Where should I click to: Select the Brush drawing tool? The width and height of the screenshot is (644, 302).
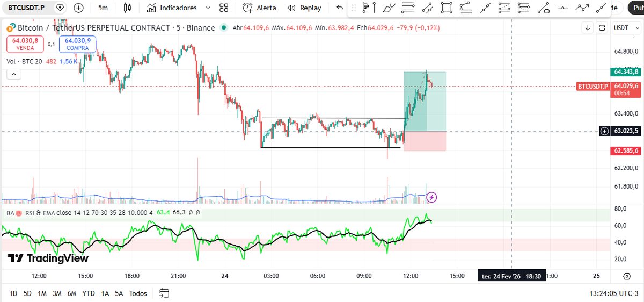[x=390, y=8]
